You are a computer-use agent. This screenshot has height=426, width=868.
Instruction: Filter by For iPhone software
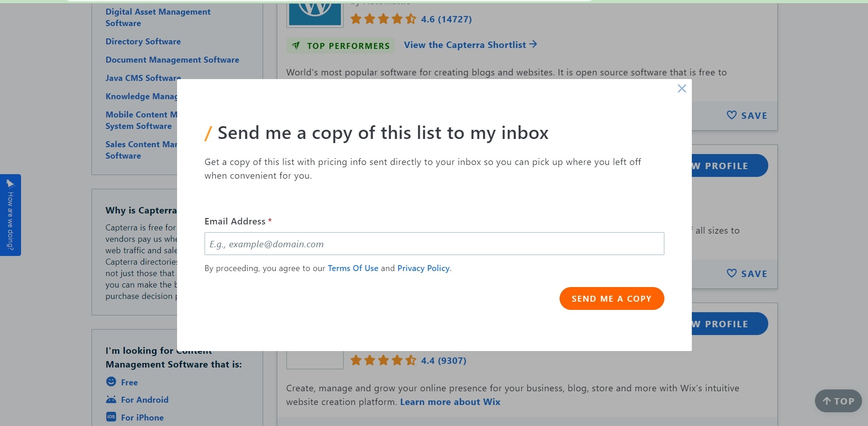[x=142, y=417]
